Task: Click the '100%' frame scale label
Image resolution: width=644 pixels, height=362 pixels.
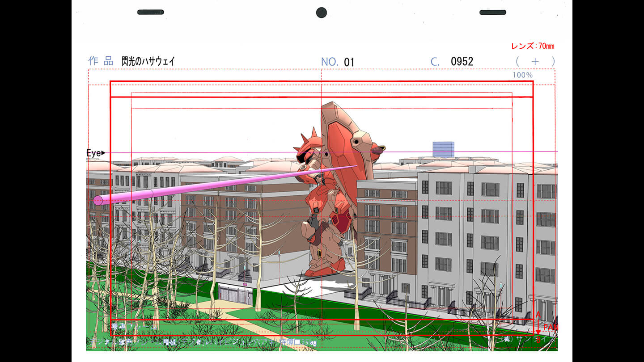Action: click(x=523, y=75)
